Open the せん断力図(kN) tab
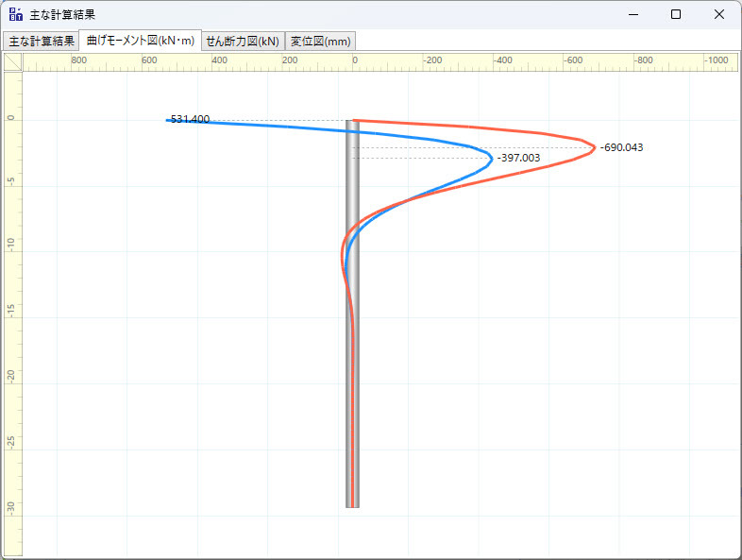The image size is (742, 560). click(243, 41)
